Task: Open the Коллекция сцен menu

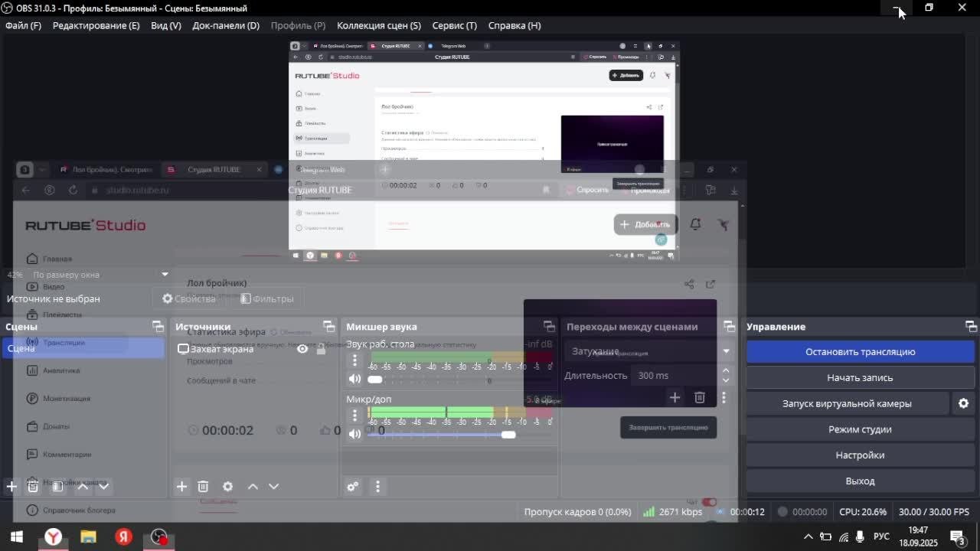Action: pos(379,25)
